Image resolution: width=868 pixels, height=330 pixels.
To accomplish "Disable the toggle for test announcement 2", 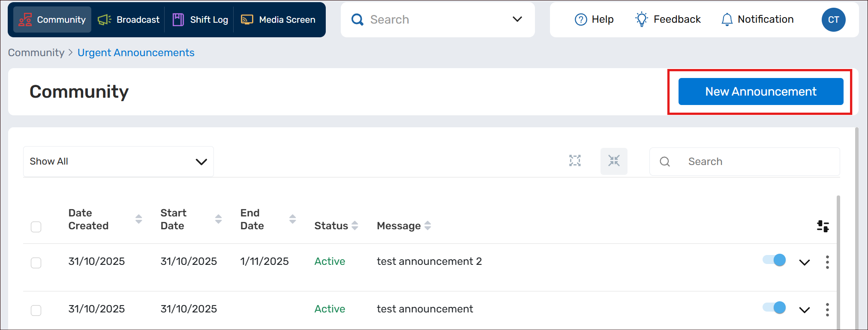I will click(x=774, y=260).
